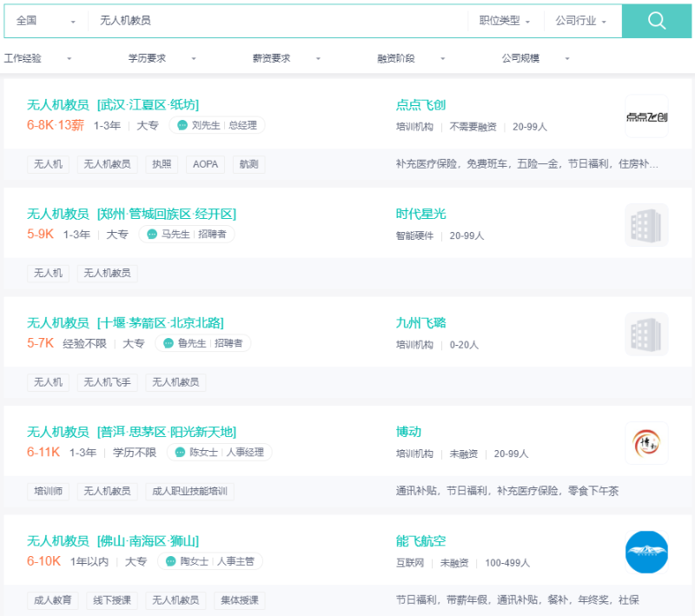The height and width of the screenshot is (616, 695).
Task: Click the 线下授课 tag
Action: click(112, 600)
